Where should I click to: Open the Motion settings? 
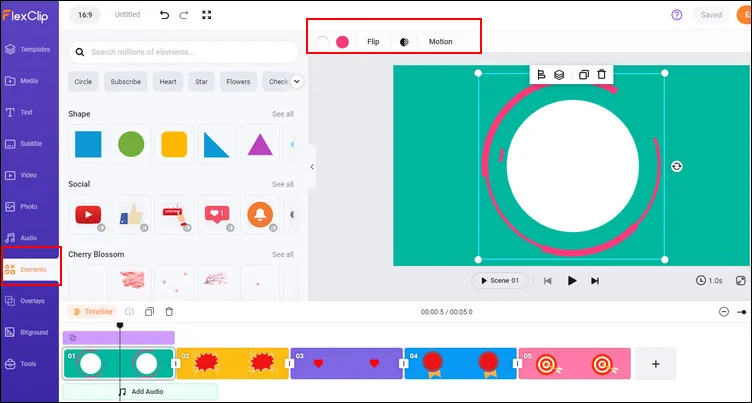pos(440,42)
